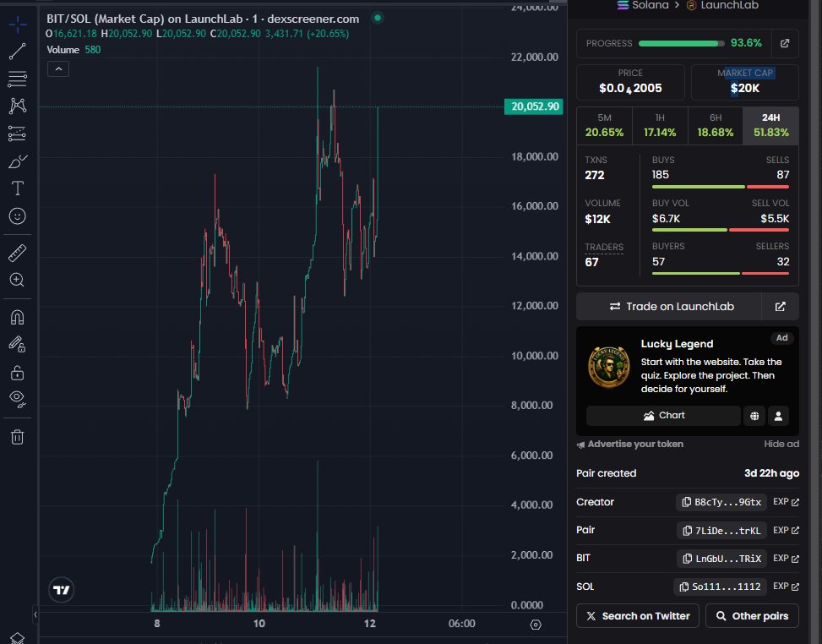Select the horizontal lines Fibonacci tool
Image resolution: width=822 pixels, height=644 pixels.
point(17,79)
